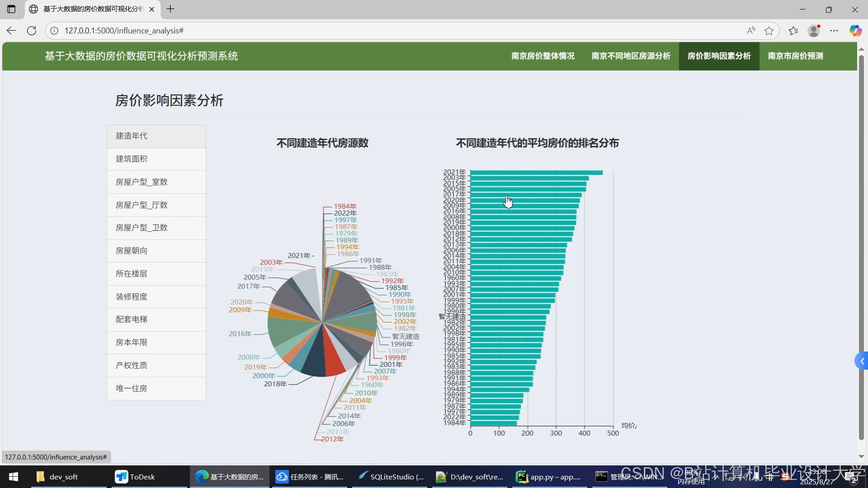Open new browser tab
868x488 pixels.
(x=170, y=9)
